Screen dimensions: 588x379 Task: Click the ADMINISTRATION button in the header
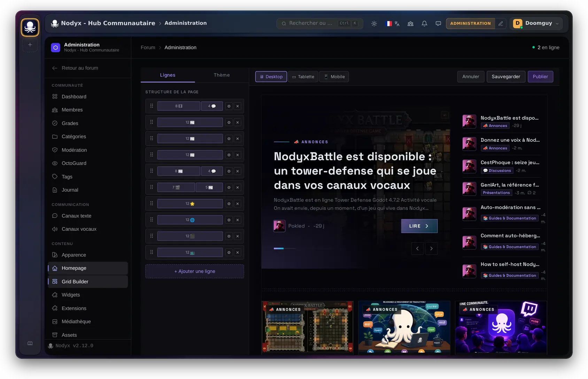click(x=470, y=23)
